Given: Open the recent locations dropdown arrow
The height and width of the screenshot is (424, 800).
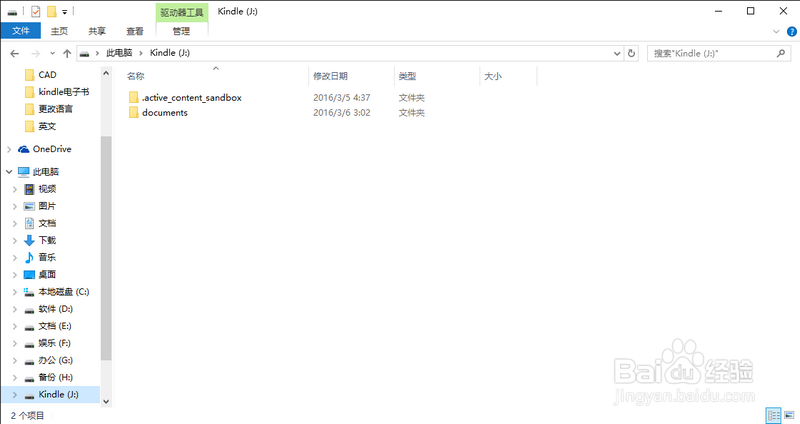Looking at the screenshot, I should [52, 53].
